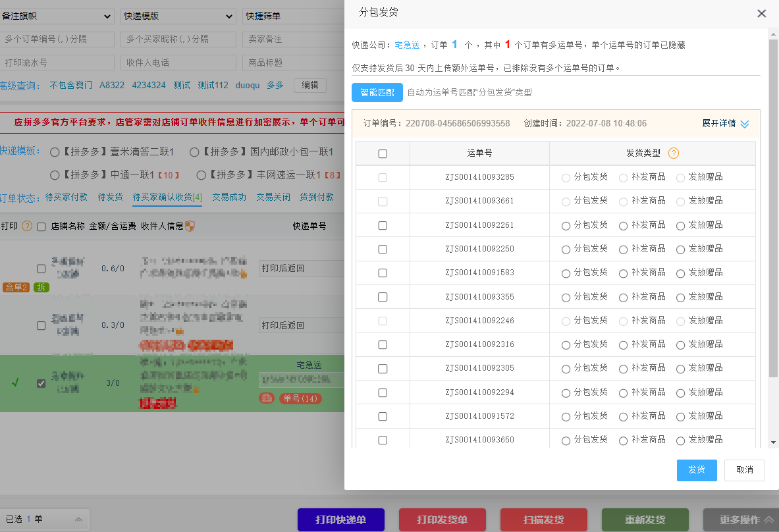Check the box for waybill ZJS001410093355

(383, 296)
